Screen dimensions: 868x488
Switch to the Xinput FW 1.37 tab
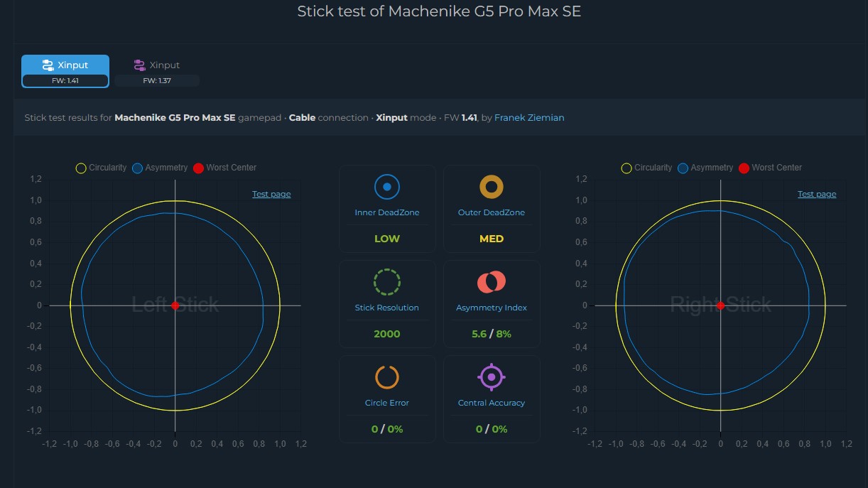[157, 71]
